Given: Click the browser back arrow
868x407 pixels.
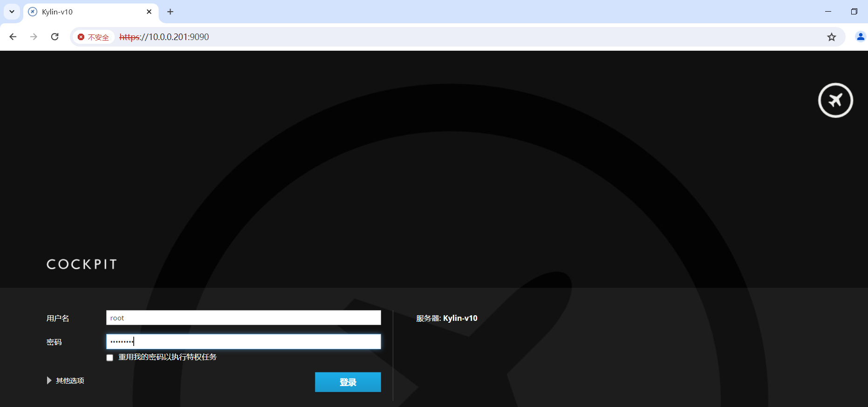Looking at the screenshot, I should click(13, 37).
